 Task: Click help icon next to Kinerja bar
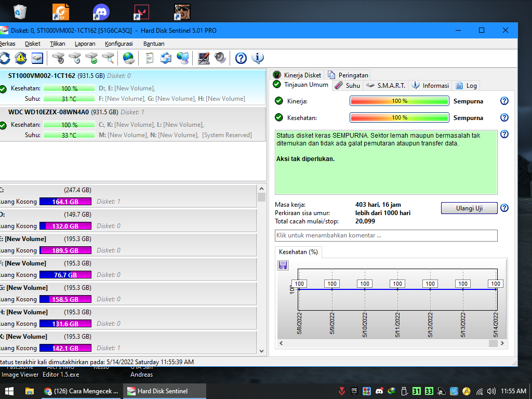click(x=504, y=101)
